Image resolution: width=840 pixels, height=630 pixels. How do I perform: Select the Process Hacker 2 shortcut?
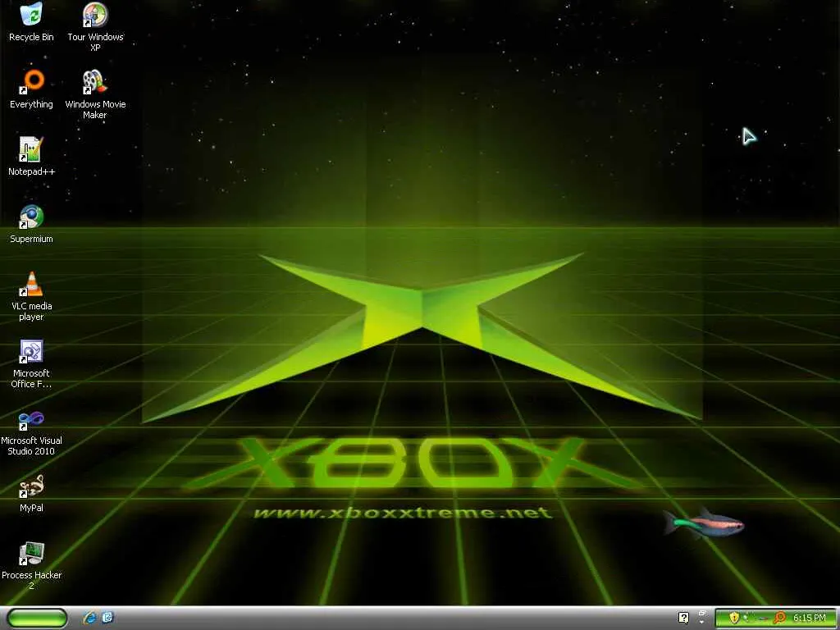[31, 566]
